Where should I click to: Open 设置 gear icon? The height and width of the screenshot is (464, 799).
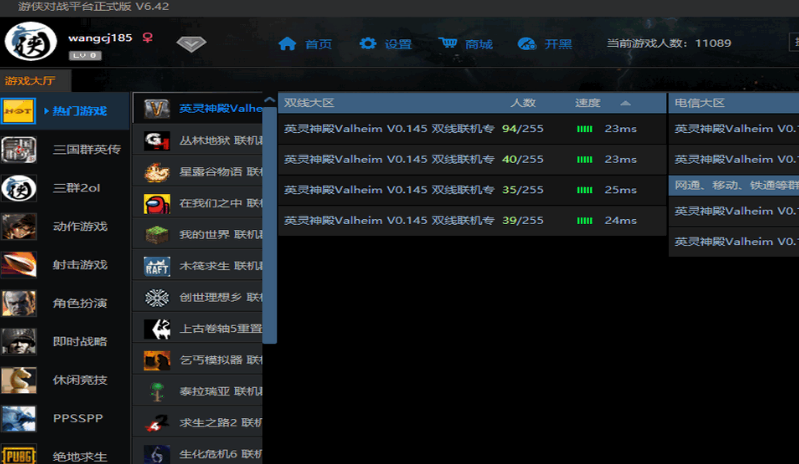pyautogui.click(x=367, y=44)
